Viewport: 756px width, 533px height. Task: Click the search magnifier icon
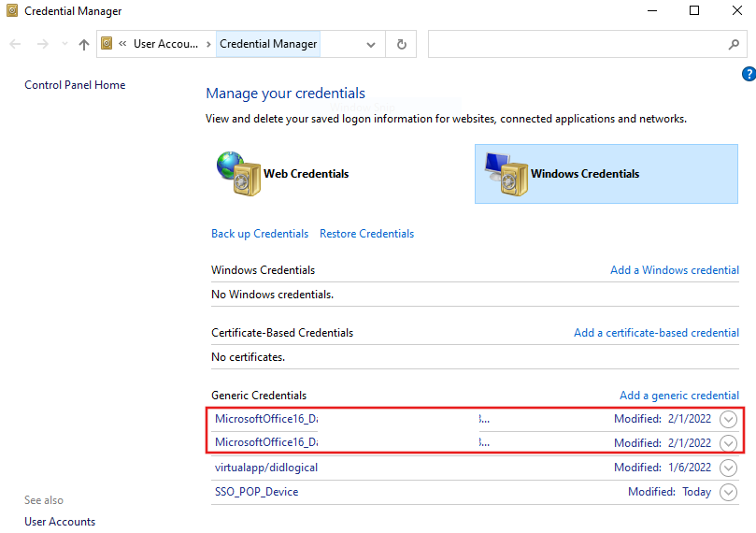click(x=734, y=44)
